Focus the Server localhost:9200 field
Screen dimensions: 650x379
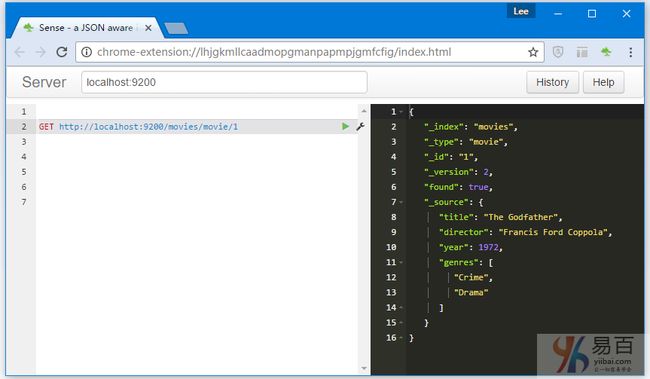pos(224,82)
